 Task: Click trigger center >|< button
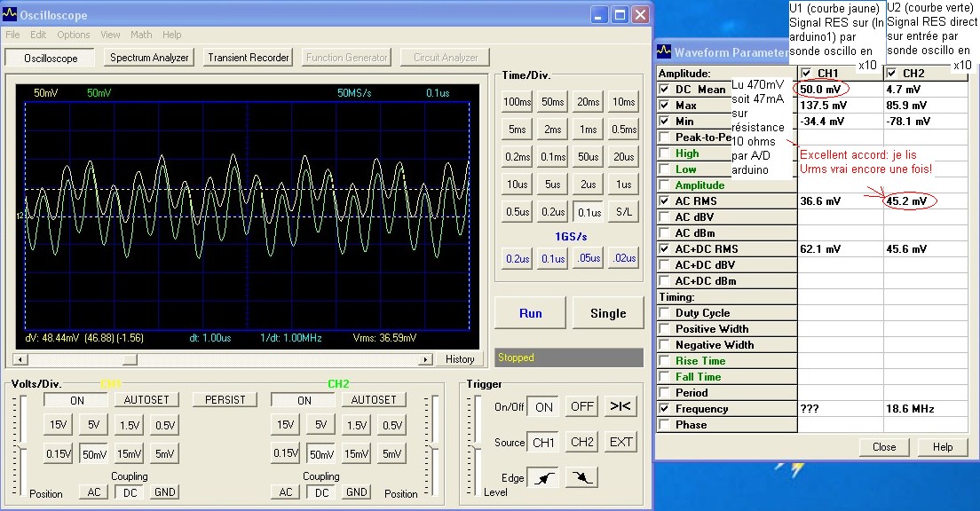pos(620,406)
